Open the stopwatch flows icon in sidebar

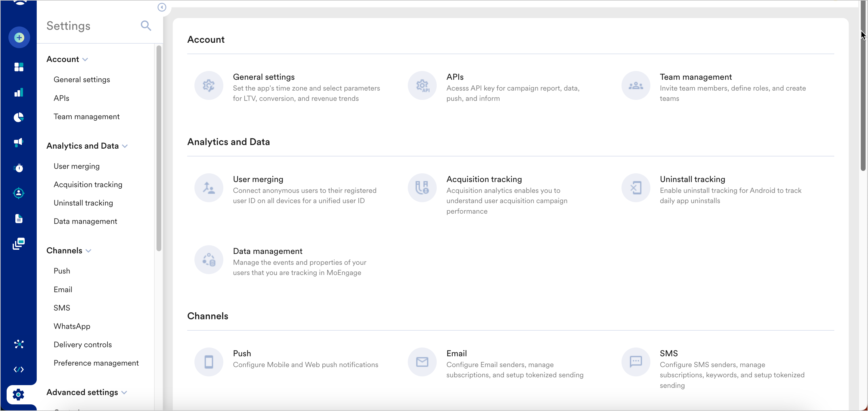click(19, 168)
